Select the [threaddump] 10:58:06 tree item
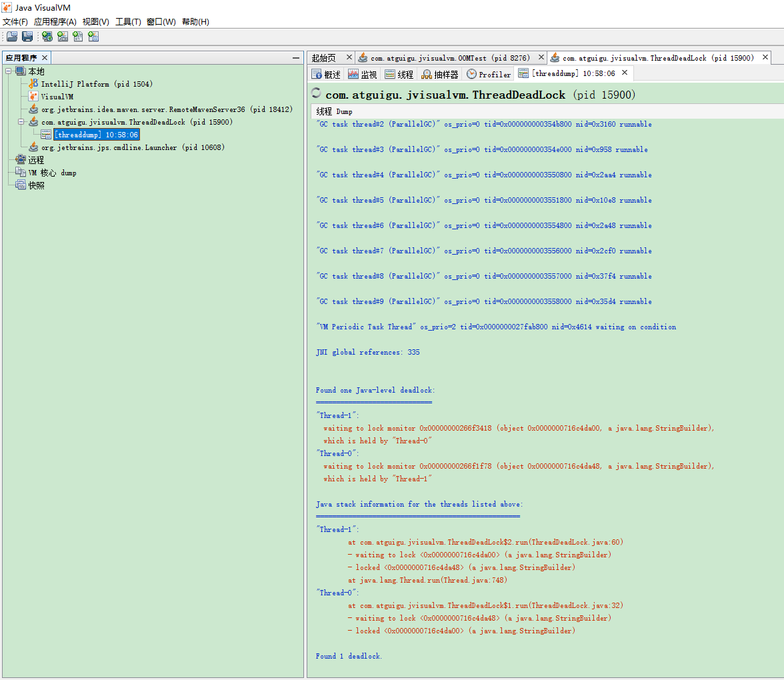The height and width of the screenshot is (680, 784). click(x=97, y=135)
